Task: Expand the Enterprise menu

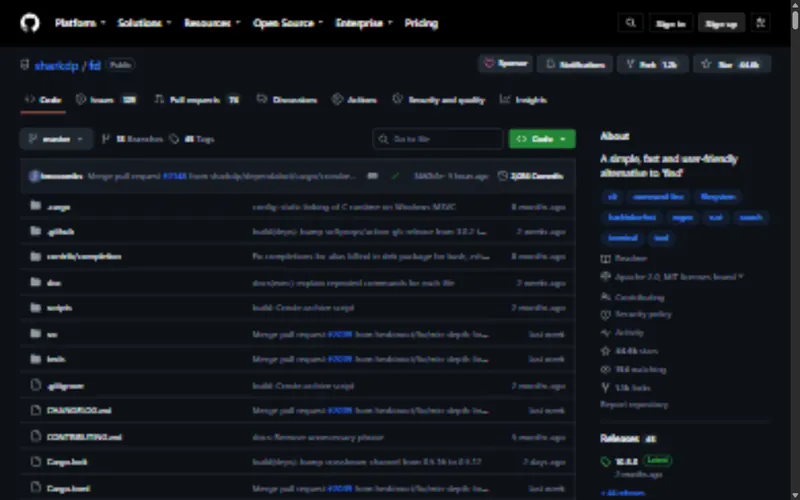Action: coord(364,23)
